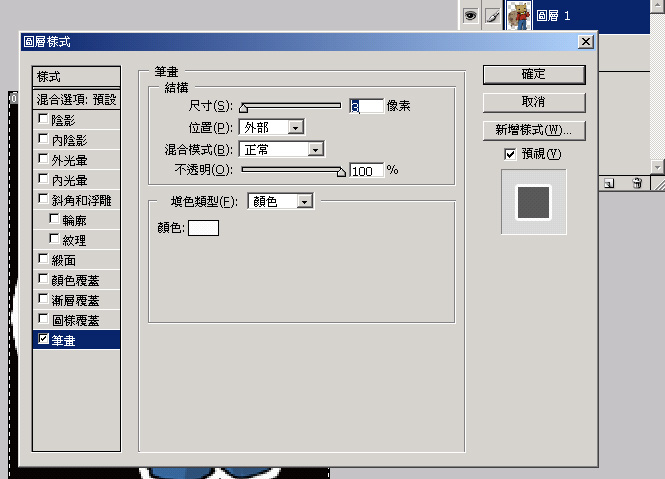
Task: Open the 填色類型 dropdown showing 顏色
Action: click(x=280, y=202)
